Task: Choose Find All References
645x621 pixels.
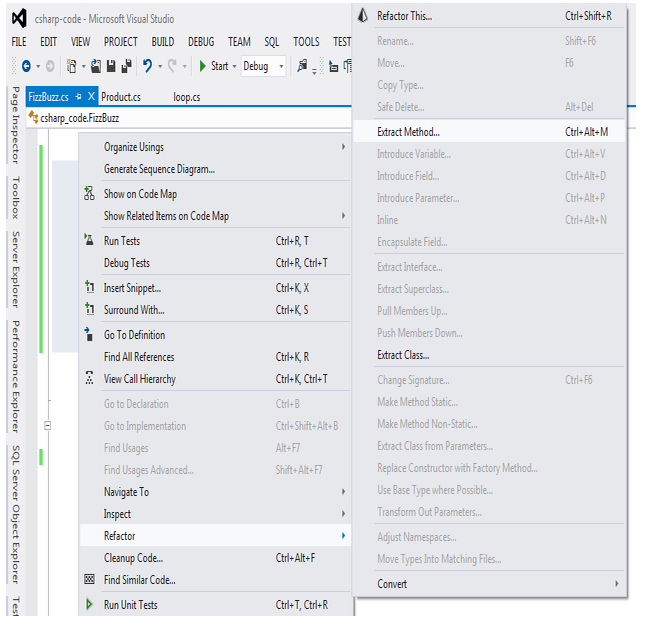Action: tap(216, 357)
